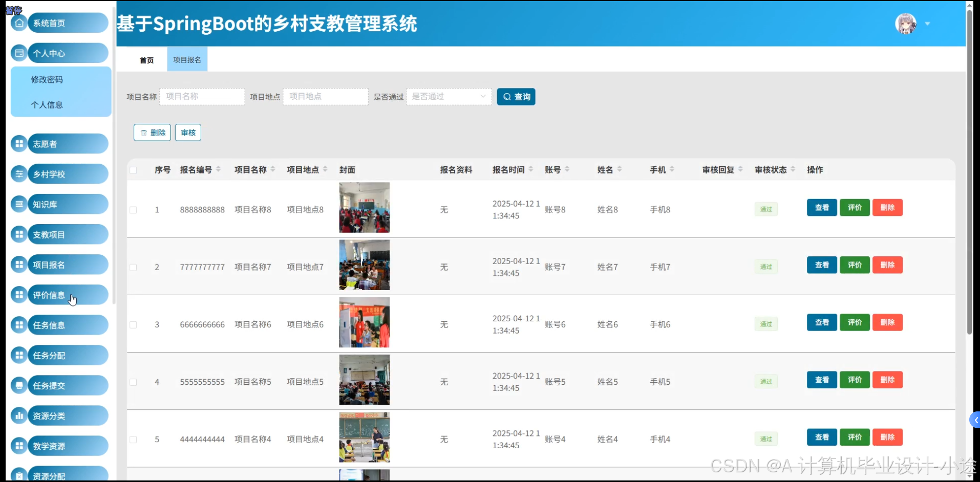Viewport: 980px width, 482px height.
Task: Click the grid icon beside 任务分配
Action: click(19, 355)
